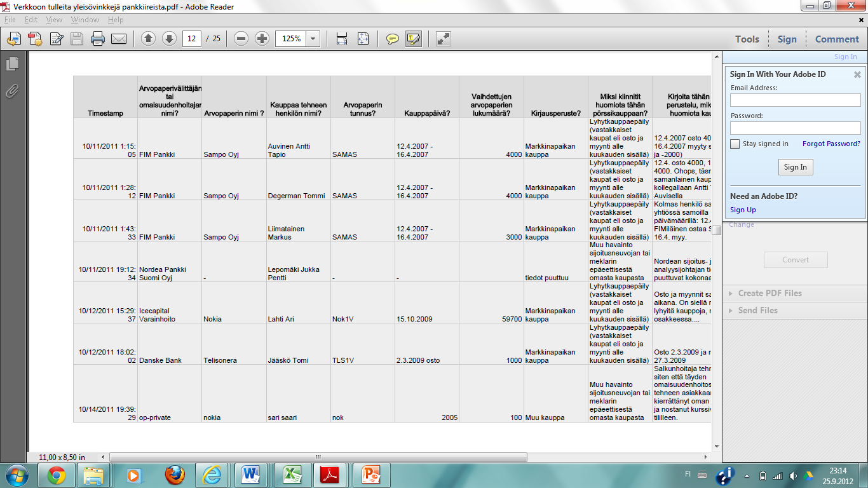The image size is (868, 488).
Task: Click the Google Drive tray icon
Action: (809, 475)
